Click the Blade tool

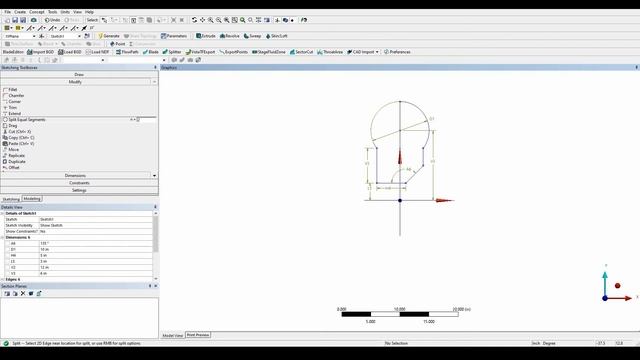click(x=151, y=52)
